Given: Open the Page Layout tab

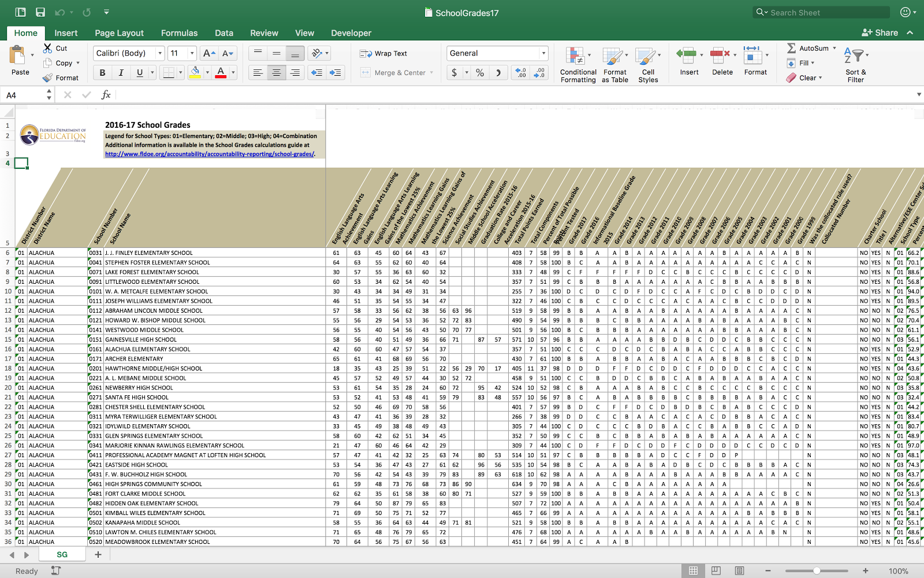Looking at the screenshot, I should (x=119, y=33).
